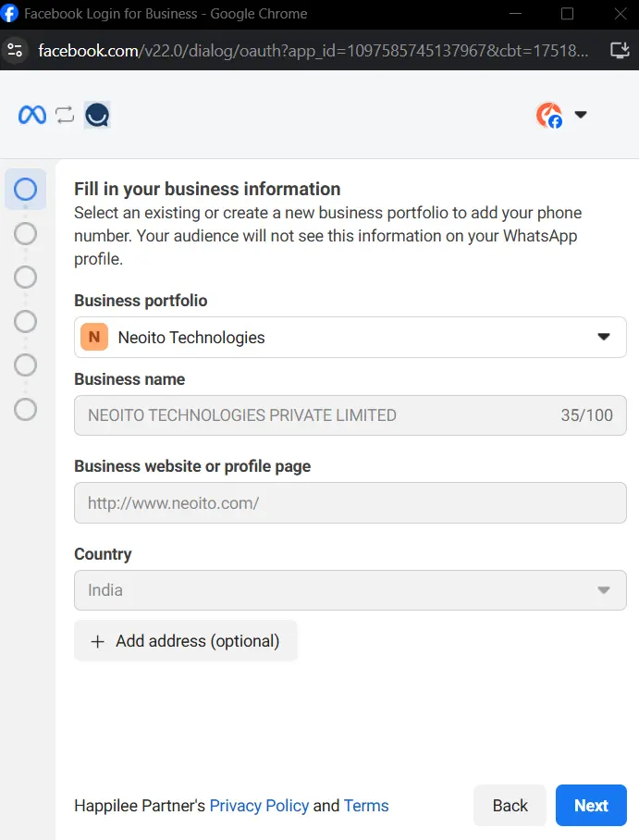The width and height of the screenshot is (639, 840).
Task: Select the last step indicator circle
Action: 25,408
